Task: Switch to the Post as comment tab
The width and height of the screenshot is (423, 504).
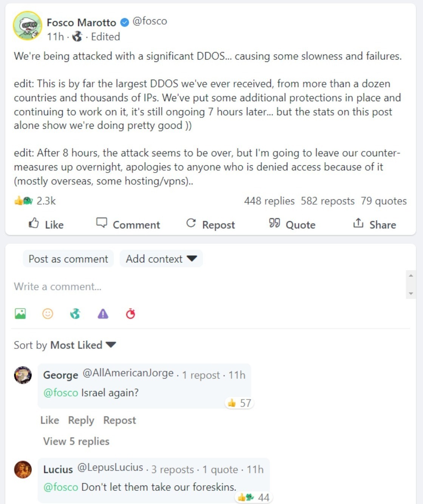Action: click(x=68, y=259)
